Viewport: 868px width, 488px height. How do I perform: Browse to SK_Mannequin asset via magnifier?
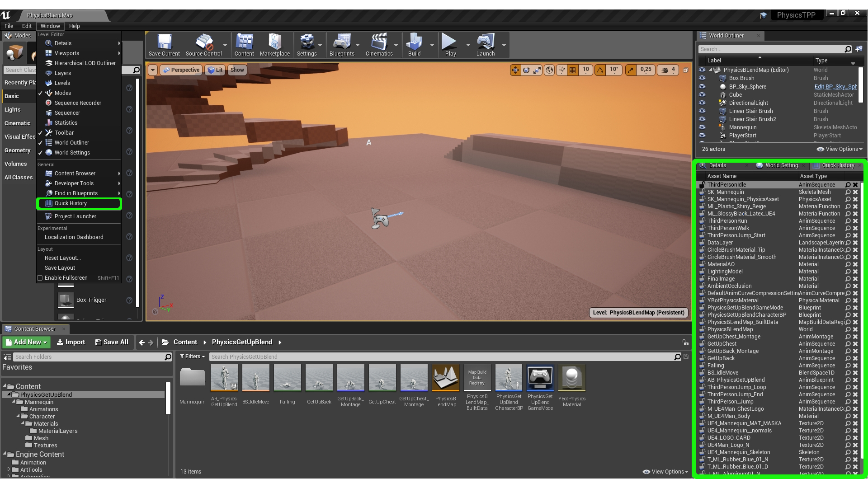(848, 192)
